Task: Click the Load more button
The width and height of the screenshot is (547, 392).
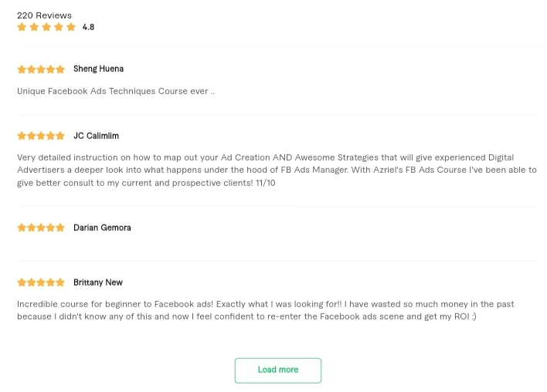Action: [277, 370]
